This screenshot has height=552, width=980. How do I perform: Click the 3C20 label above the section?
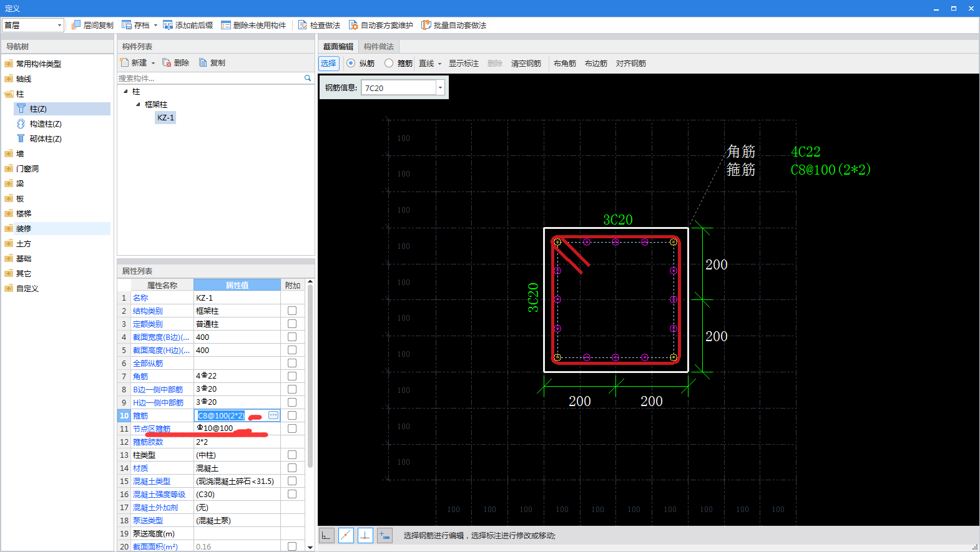pos(617,220)
